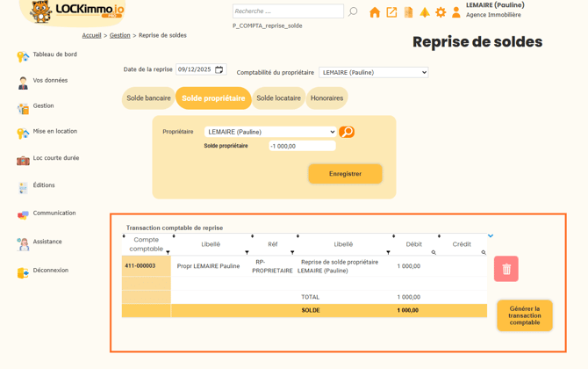Image resolution: width=588 pixels, height=369 pixels.
Task: Click the Solde propriétaire amount field
Action: (302, 146)
